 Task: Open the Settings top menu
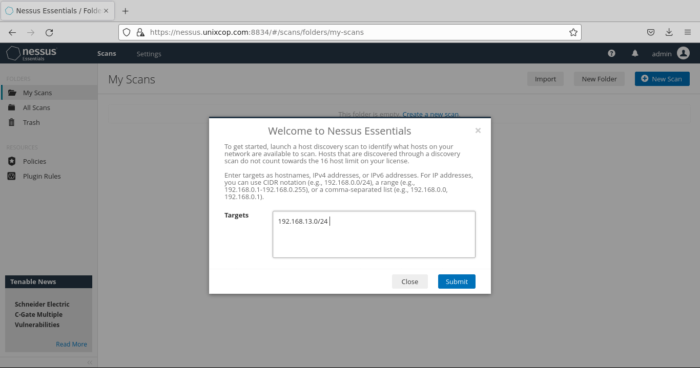(149, 54)
